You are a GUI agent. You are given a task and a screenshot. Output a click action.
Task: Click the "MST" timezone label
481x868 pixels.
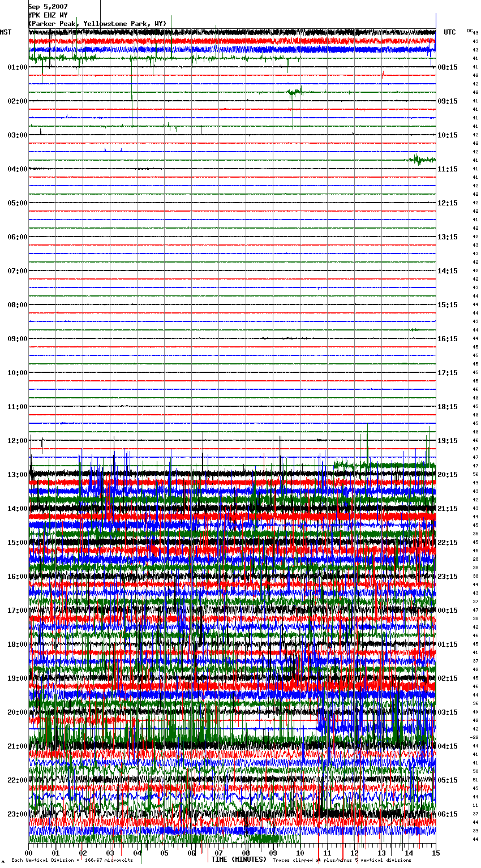[x=6, y=32]
